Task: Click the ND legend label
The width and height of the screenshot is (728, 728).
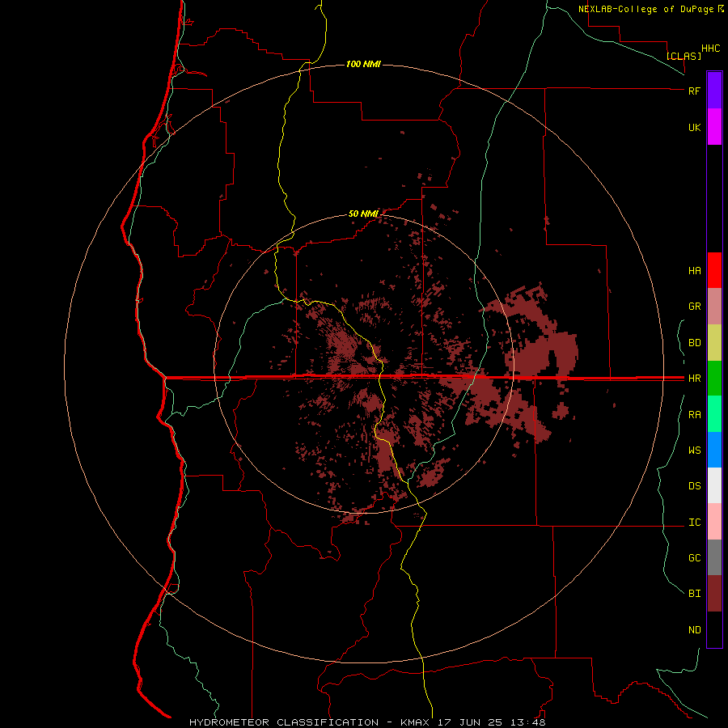Action: [694, 630]
